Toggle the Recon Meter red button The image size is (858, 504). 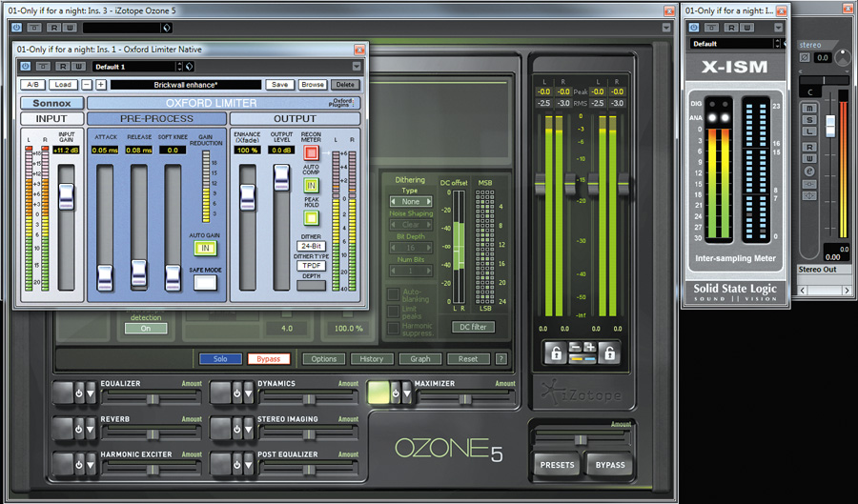(x=310, y=152)
